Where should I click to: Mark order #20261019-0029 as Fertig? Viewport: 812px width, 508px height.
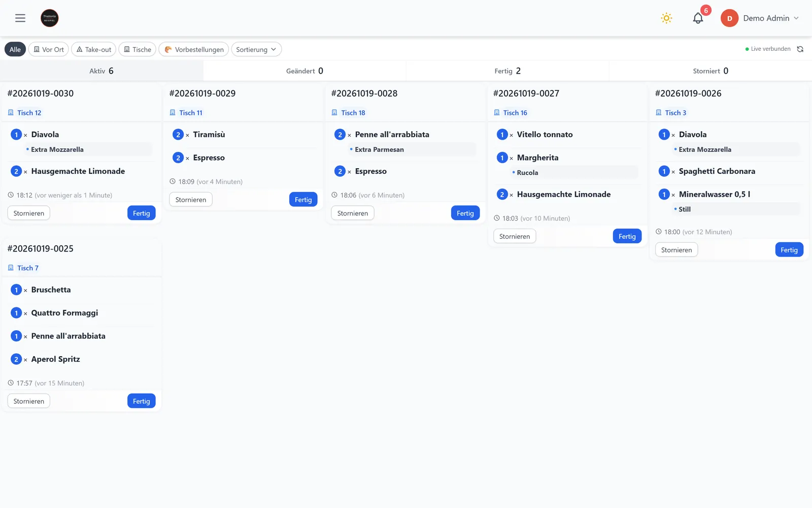pyautogui.click(x=303, y=200)
